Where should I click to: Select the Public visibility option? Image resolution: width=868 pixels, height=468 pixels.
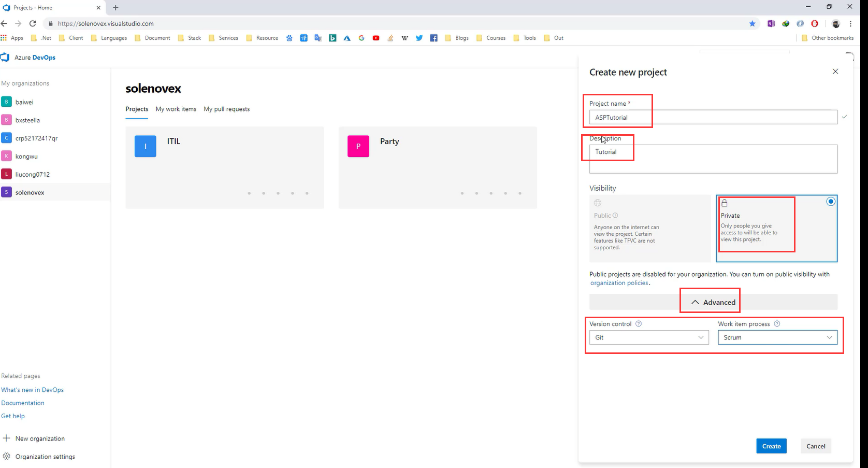(650, 228)
